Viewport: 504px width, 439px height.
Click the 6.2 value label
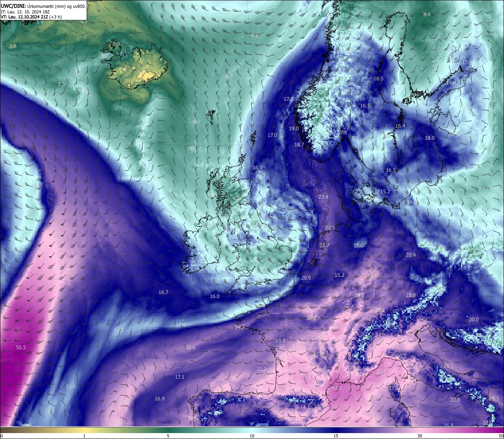coord(489,33)
